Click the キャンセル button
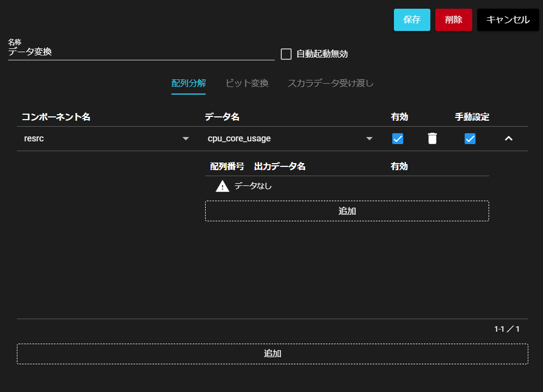Image resolution: width=543 pixels, height=392 pixels. coord(508,20)
